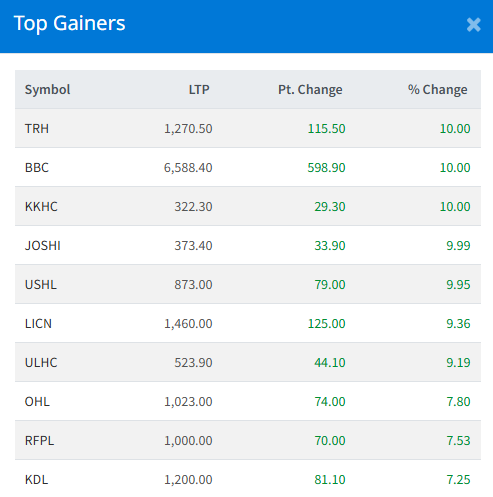Click the Top Gainers title
The width and height of the screenshot is (493, 497).
(x=69, y=23)
